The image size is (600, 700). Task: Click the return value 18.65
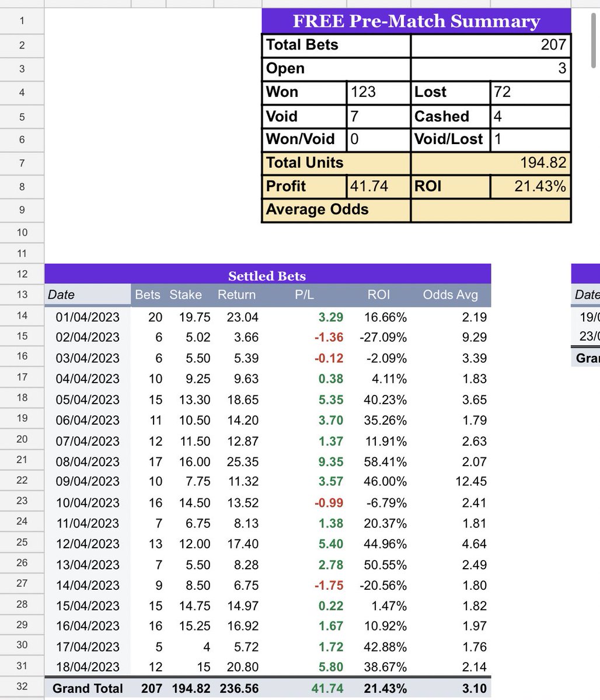(x=243, y=400)
